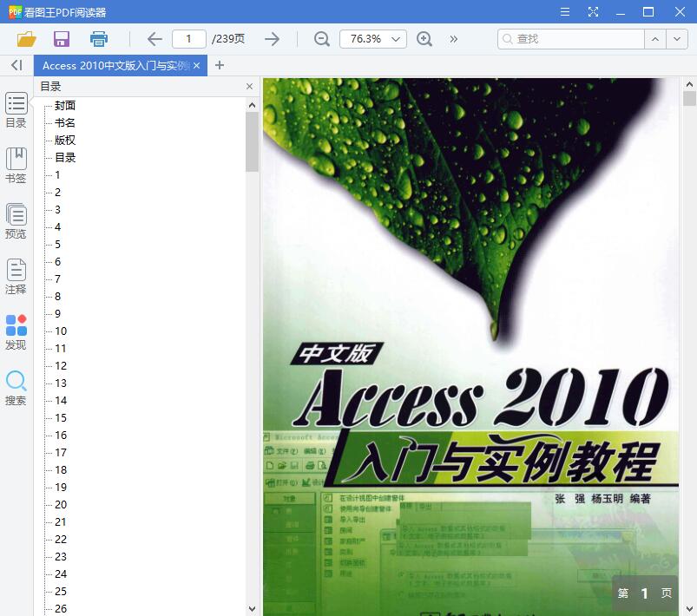Enter fullscreen mode from the title bar

(x=594, y=11)
